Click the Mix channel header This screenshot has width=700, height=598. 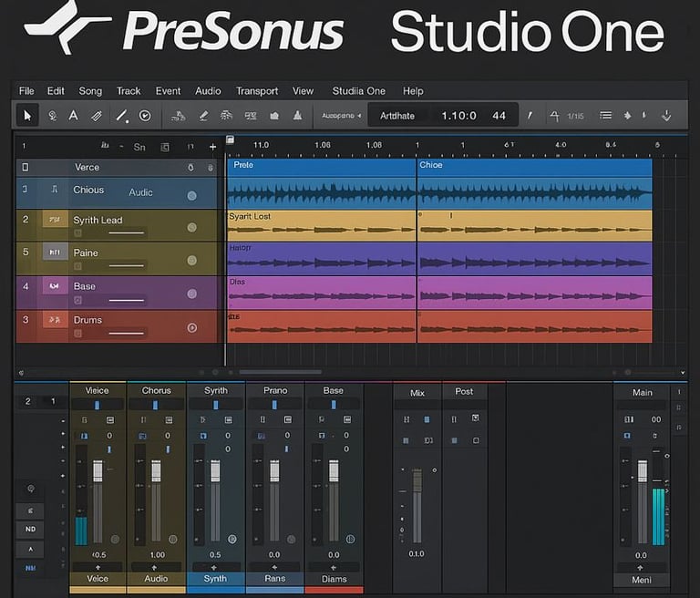(417, 393)
